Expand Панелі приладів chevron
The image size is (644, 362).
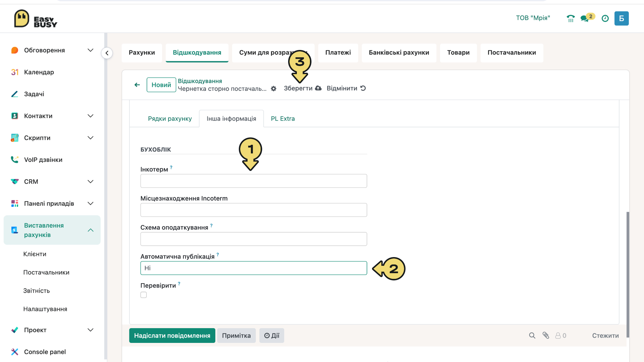pos(90,203)
